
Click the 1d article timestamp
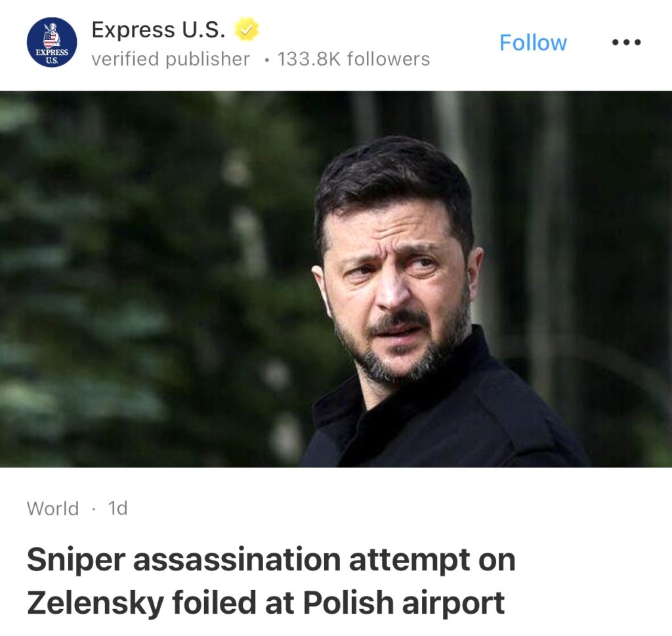tap(118, 508)
